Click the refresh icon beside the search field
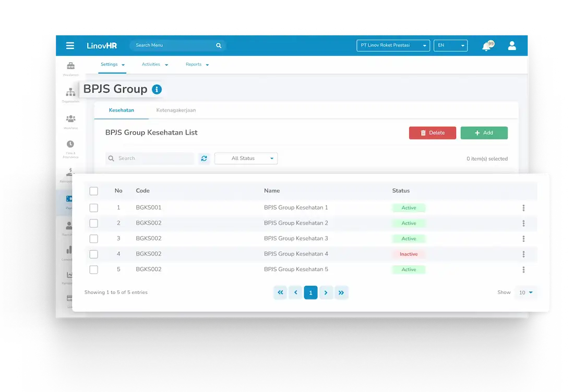 (204, 158)
